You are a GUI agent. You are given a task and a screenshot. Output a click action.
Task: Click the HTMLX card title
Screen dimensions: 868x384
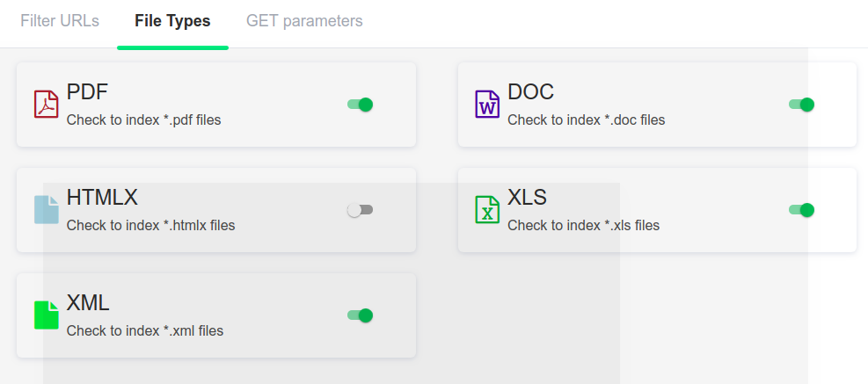point(102,198)
